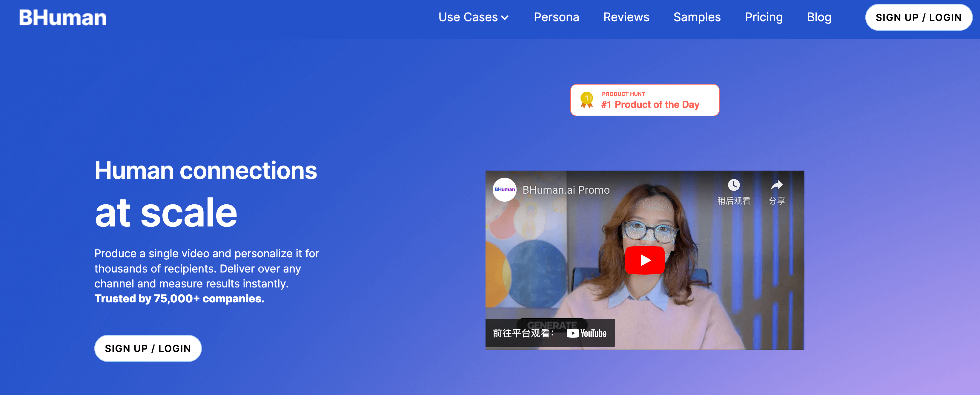Open the Reviews nav link
Viewport: 980px width, 395px height.
626,17
